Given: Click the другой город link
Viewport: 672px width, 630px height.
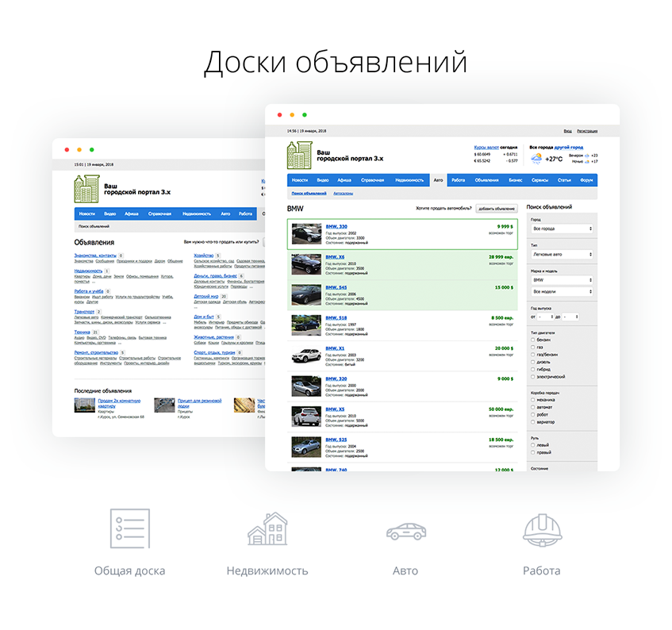Looking at the screenshot, I should [569, 148].
